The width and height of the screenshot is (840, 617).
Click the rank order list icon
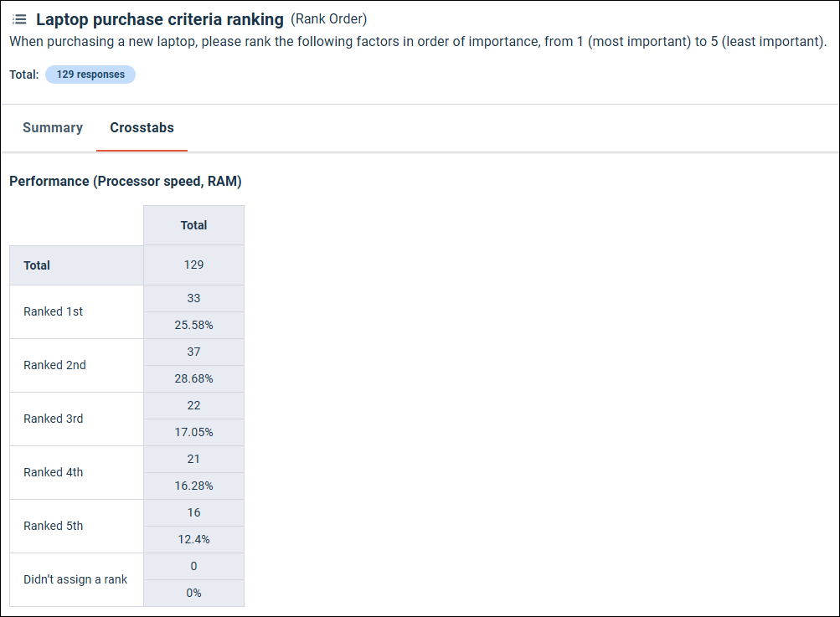[x=19, y=19]
